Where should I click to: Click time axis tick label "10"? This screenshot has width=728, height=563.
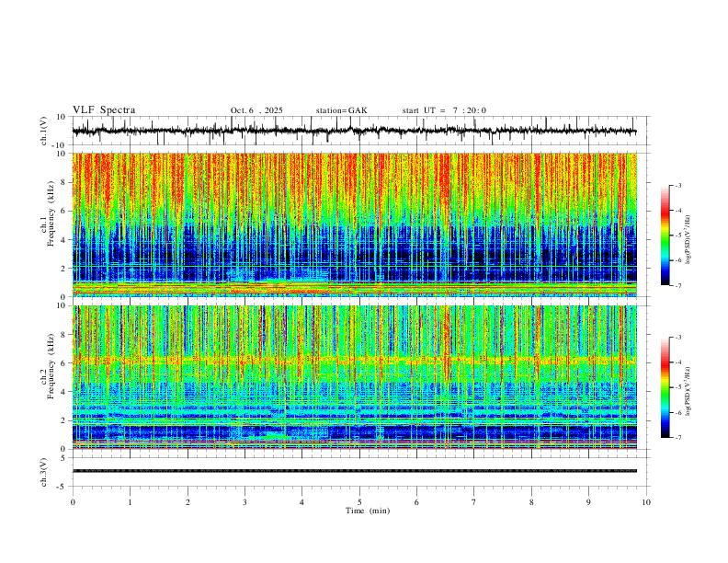[646, 502]
